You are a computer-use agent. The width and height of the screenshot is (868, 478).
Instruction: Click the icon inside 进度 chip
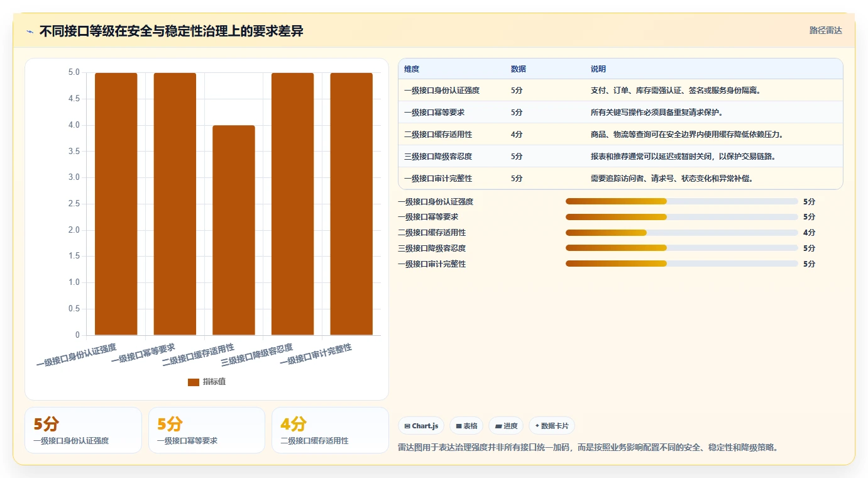498,426
